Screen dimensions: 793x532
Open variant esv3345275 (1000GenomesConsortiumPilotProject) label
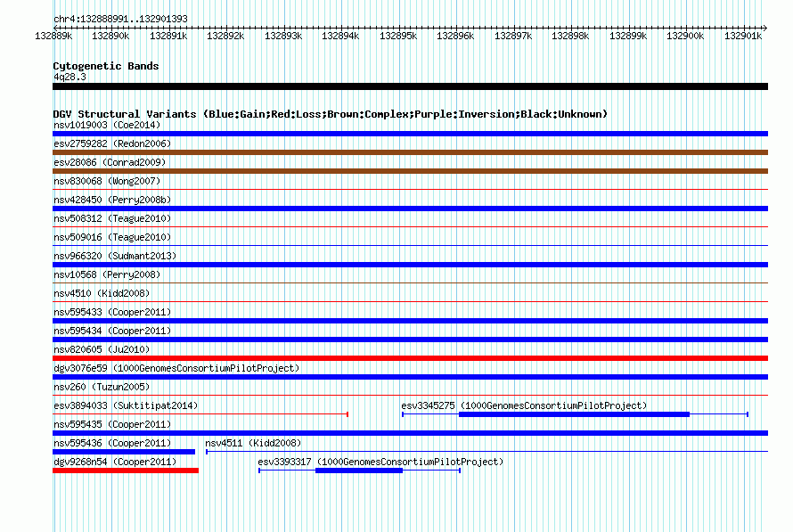click(524, 405)
